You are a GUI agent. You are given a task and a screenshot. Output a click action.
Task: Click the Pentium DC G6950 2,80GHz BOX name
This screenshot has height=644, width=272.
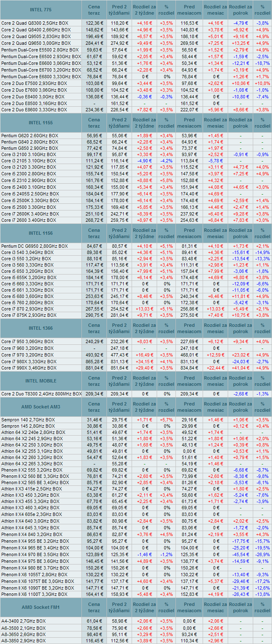point(35,246)
